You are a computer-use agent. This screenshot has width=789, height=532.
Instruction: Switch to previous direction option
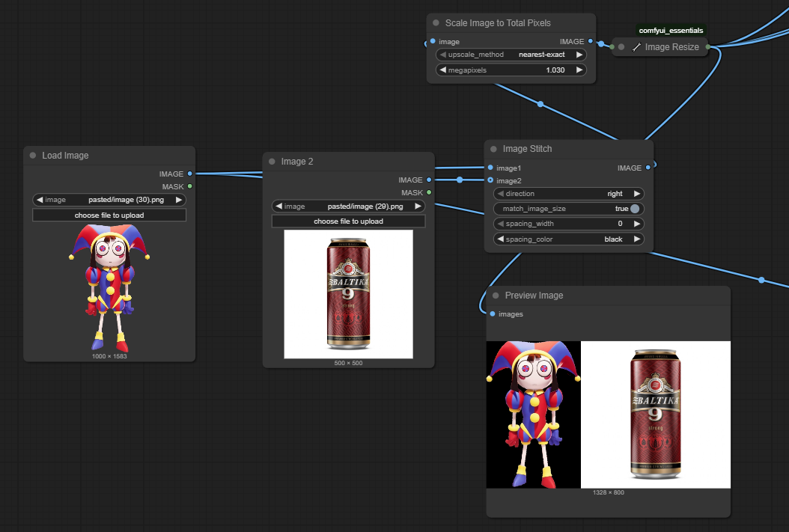pos(501,194)
